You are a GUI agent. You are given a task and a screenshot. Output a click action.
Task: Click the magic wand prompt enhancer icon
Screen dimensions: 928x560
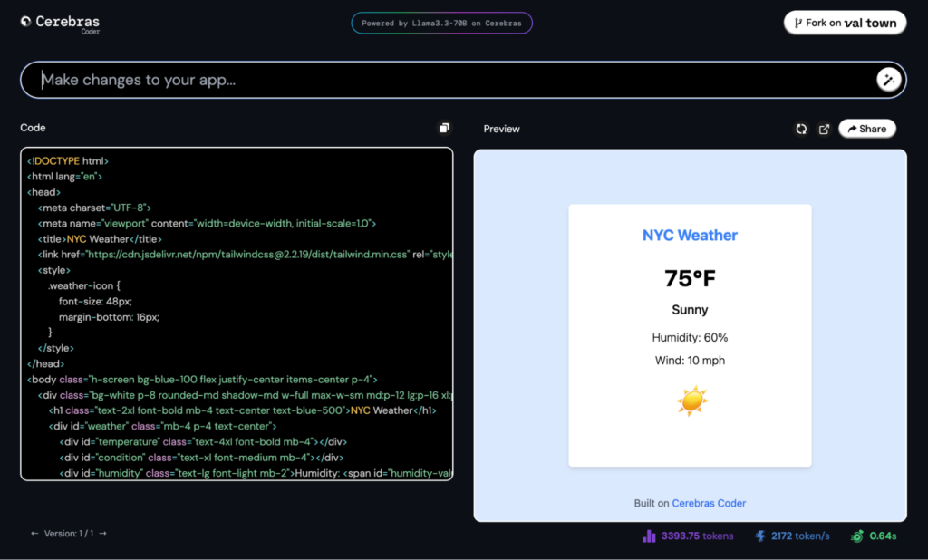pos(888,79)
